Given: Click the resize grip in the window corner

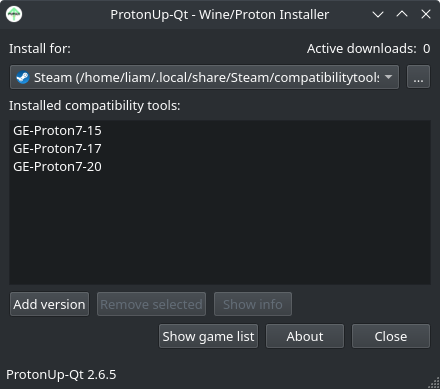Looking at the screenshot, I should (434, 383).
